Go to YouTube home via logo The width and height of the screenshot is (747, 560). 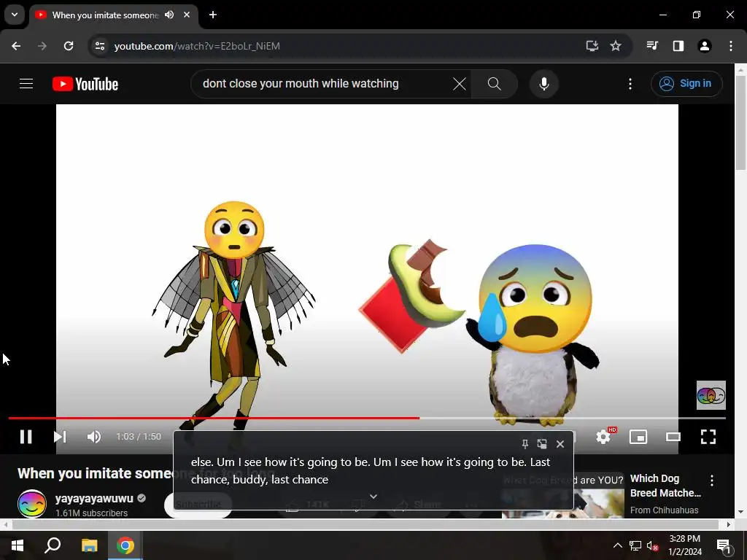85,84
